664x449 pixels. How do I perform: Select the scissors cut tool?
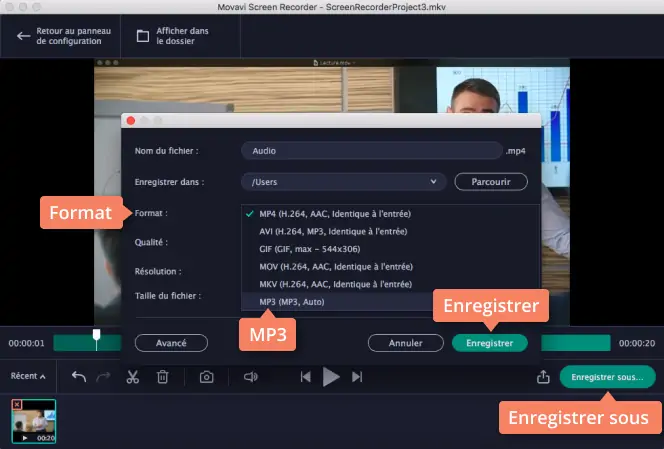tap(133, 377)
